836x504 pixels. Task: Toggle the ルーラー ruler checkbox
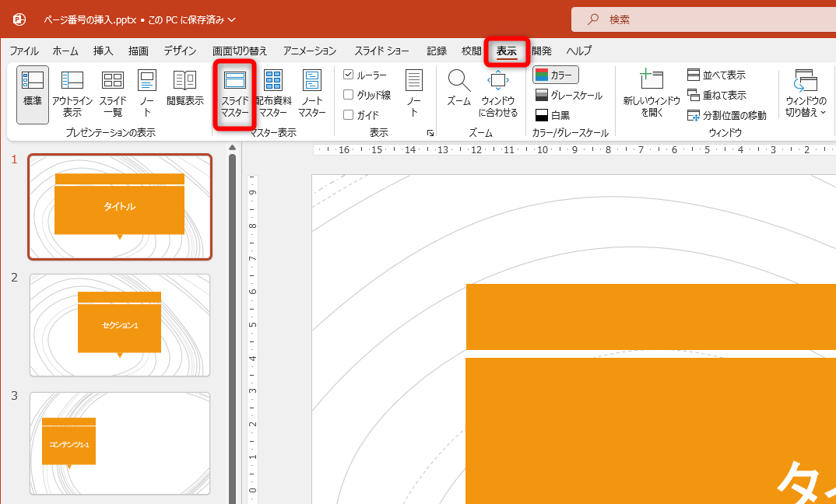point(348,75)
